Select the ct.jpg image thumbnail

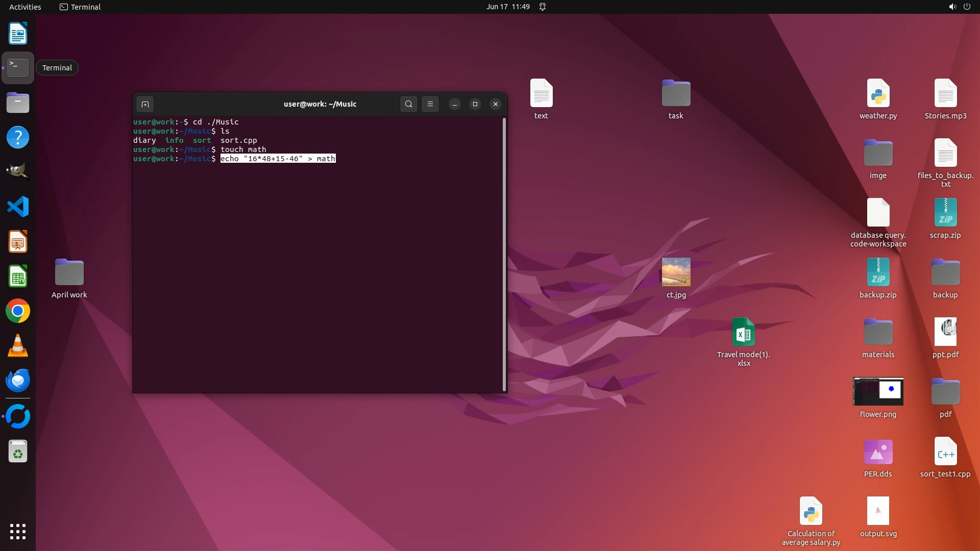coord(676,272)
